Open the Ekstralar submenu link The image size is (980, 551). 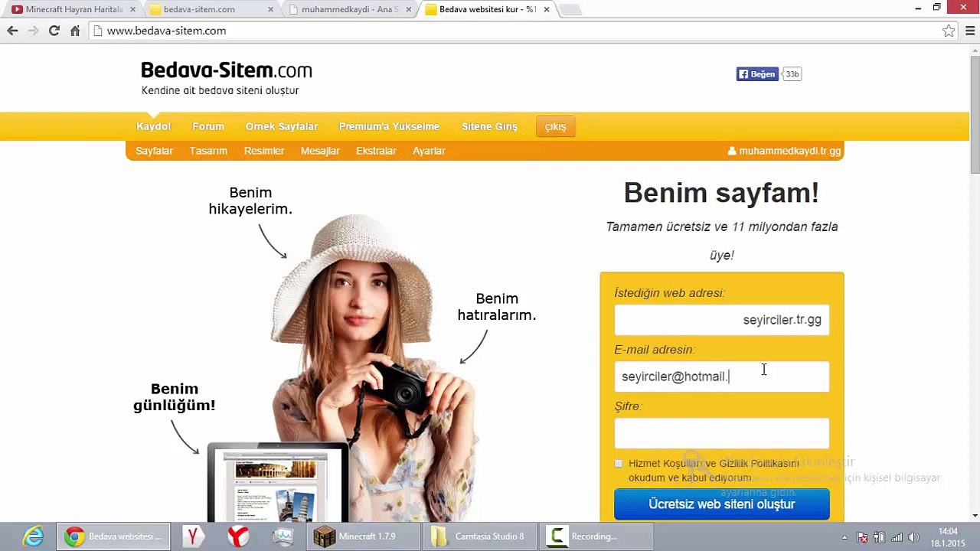(376, 151)
